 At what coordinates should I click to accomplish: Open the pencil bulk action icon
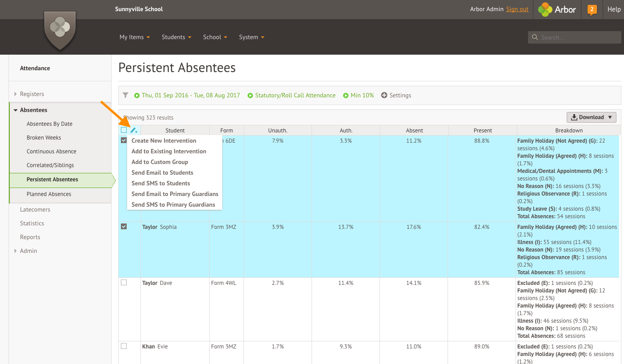(x=133, y=130)
